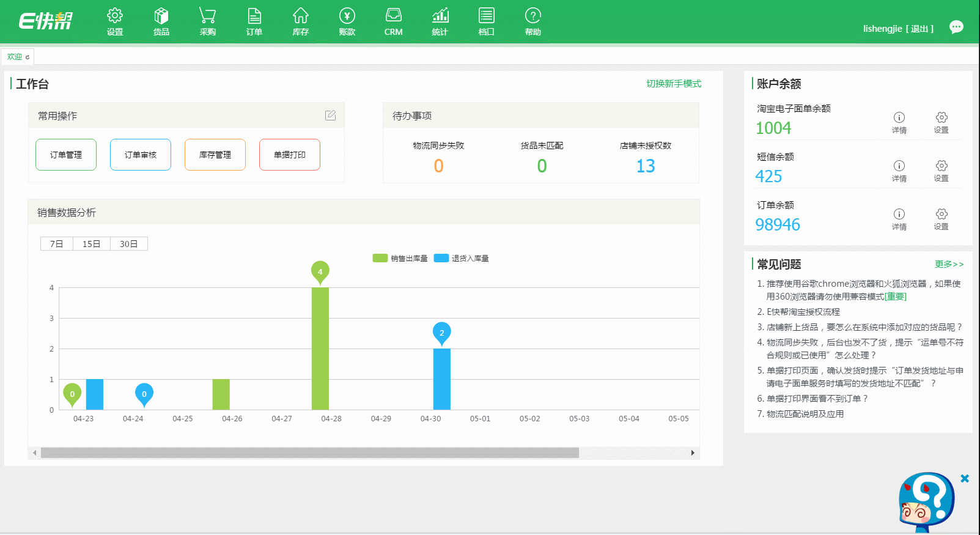Refresh the 欢迎 tab via its reload icon
980x535 pixels.
tap(28, 57)
